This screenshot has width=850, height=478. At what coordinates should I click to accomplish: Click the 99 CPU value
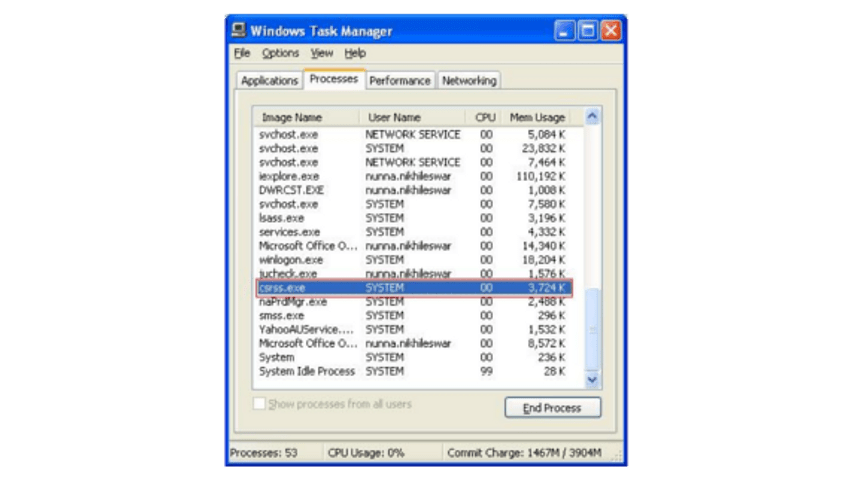(486, 371)
